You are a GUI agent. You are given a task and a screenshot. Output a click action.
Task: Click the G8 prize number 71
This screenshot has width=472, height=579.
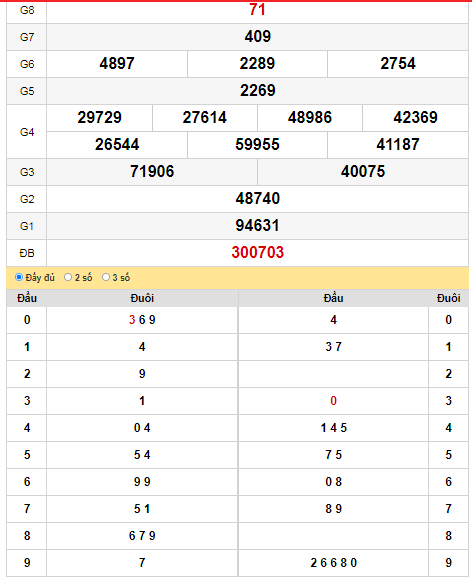click(x=257, y=9)
